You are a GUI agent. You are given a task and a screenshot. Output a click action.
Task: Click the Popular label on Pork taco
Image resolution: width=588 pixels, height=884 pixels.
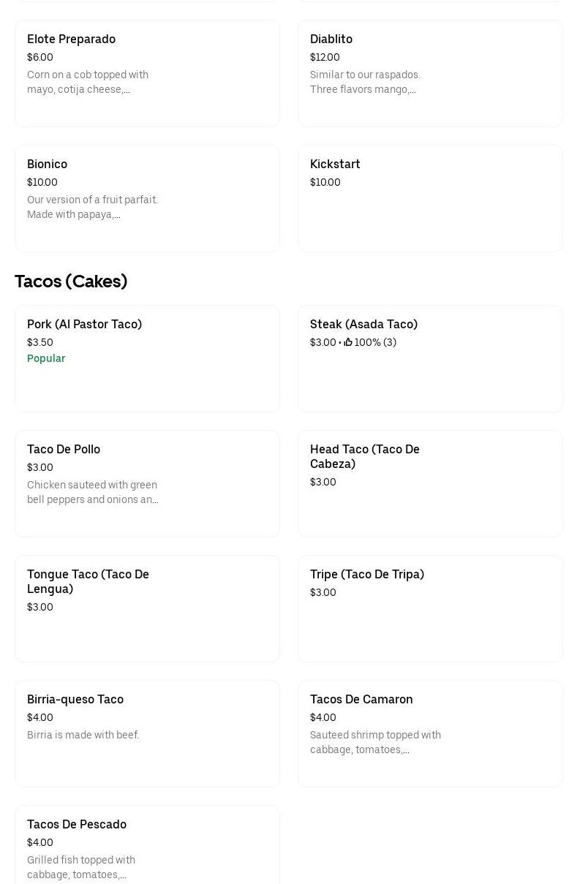point(46,358)
